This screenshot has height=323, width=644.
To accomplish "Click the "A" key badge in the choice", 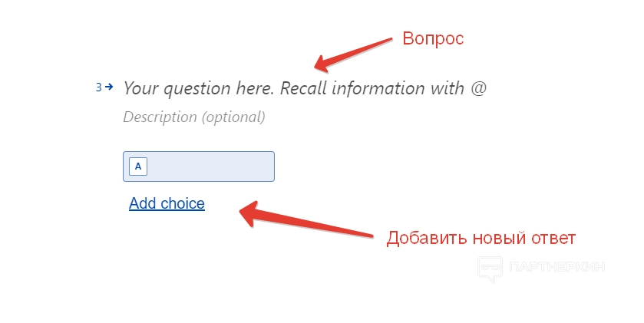I will click(138, 166).
